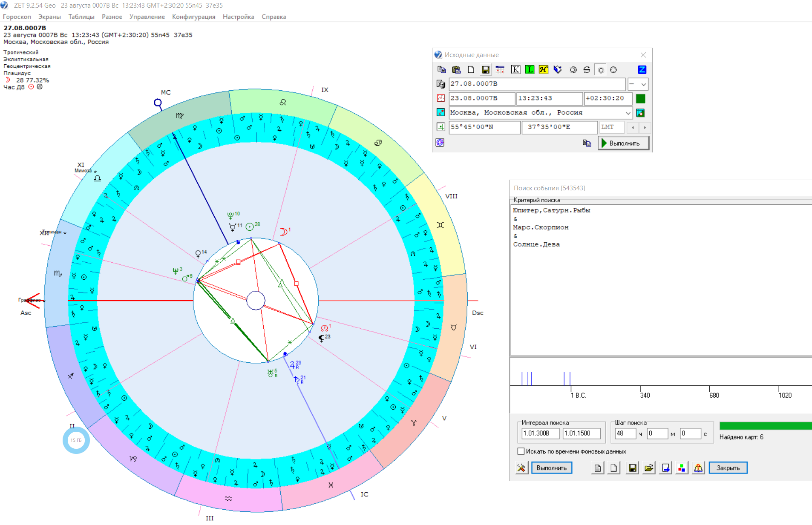Image resolution: width=812 pixels, height=525 pixels.
Task: Open folder icon in event search panel
Action: click(x=649, y=468)
